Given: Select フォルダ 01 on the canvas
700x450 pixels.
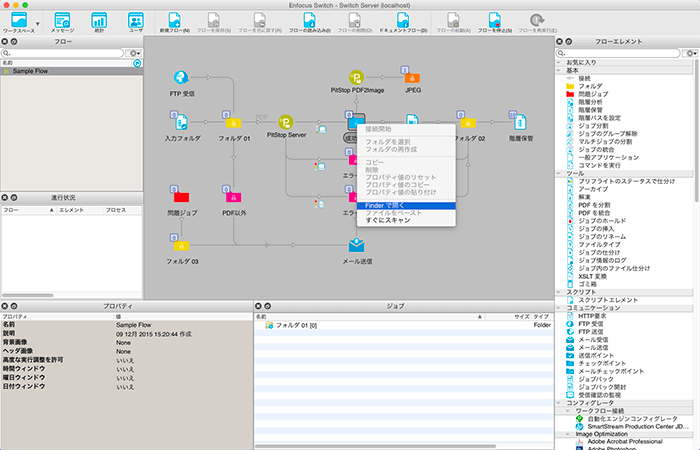Looking at the screenshot, I should [x=233, y=122].
